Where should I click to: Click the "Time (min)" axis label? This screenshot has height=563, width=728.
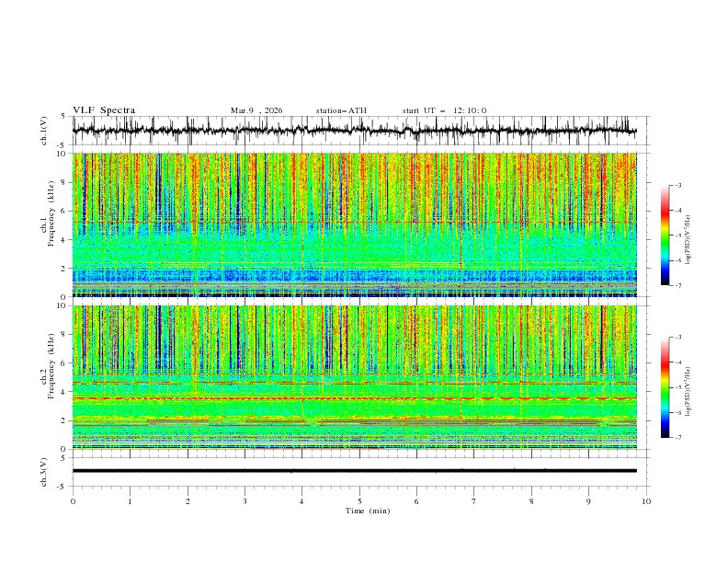pos(368,511)
